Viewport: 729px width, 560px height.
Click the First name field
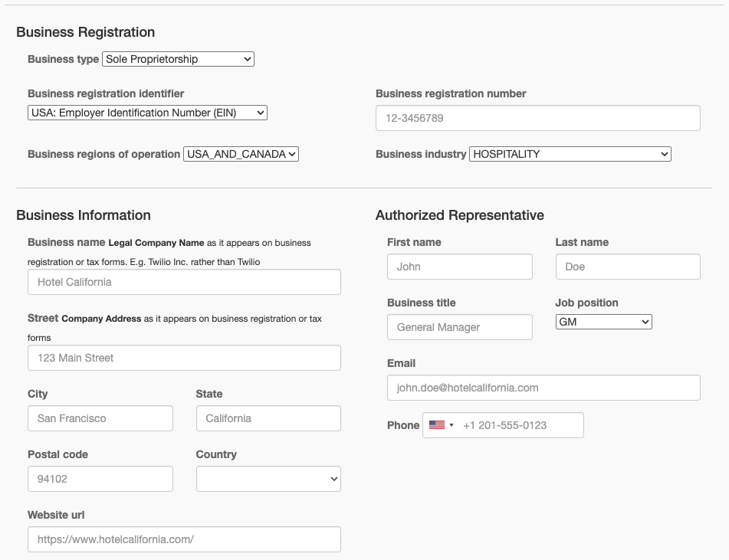pyautogui.click(x=459, y=267)
